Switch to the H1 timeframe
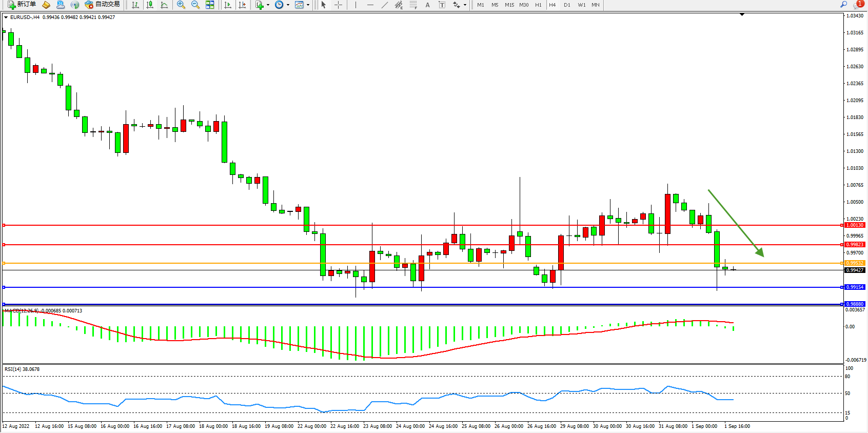The height and width of the screenshot is (433, 868). click(x=538, y=5)
